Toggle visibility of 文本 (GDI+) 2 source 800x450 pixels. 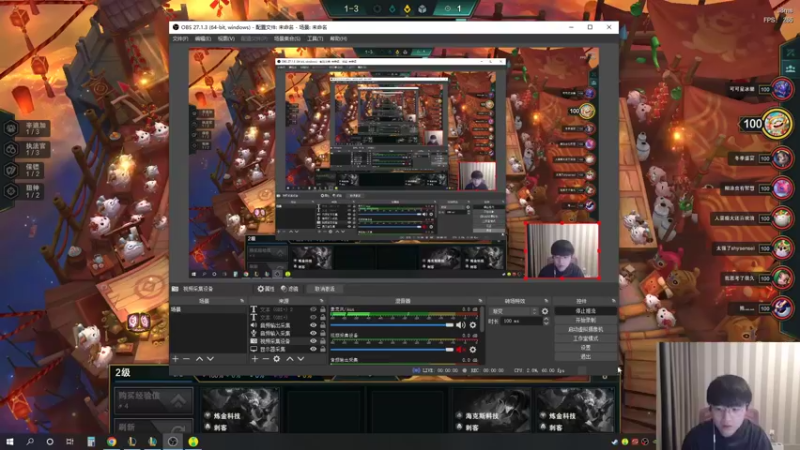313,309
